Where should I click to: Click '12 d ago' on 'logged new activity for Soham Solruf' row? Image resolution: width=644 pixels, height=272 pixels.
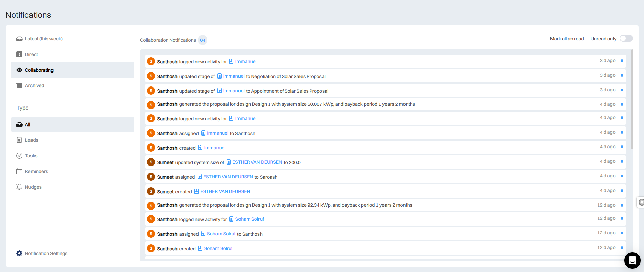(606, 218)
